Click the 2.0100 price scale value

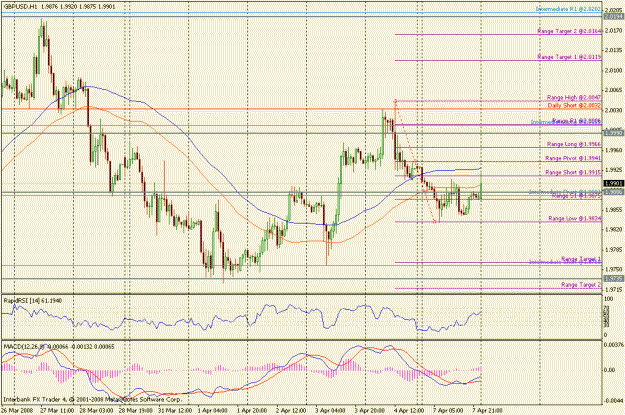(x=613, y=70)
